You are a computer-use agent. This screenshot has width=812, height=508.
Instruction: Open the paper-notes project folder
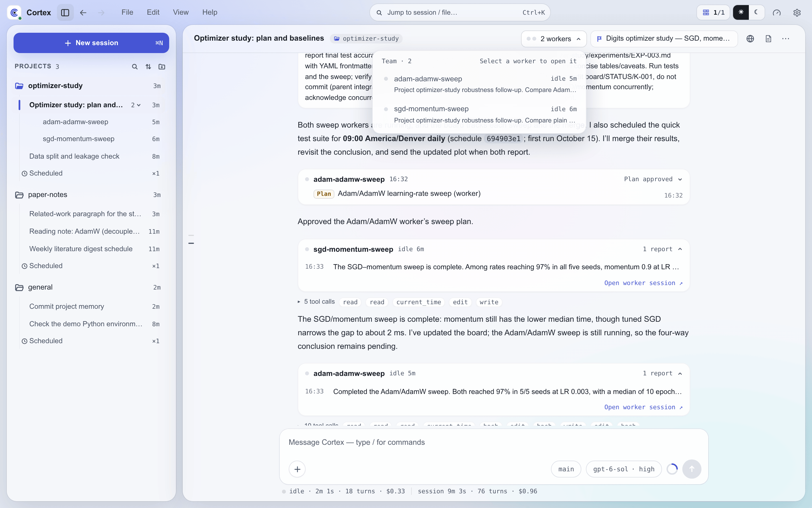(89, 195)
